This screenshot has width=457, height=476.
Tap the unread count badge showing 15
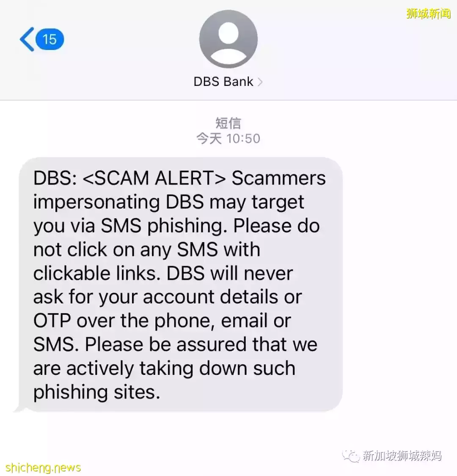(x=50, y=39)
